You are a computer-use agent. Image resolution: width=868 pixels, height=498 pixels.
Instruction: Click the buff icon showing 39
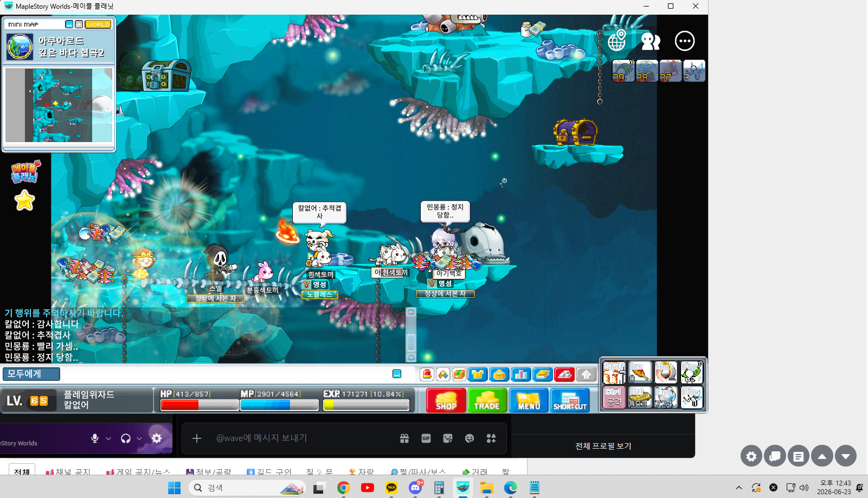click(623, 71)
